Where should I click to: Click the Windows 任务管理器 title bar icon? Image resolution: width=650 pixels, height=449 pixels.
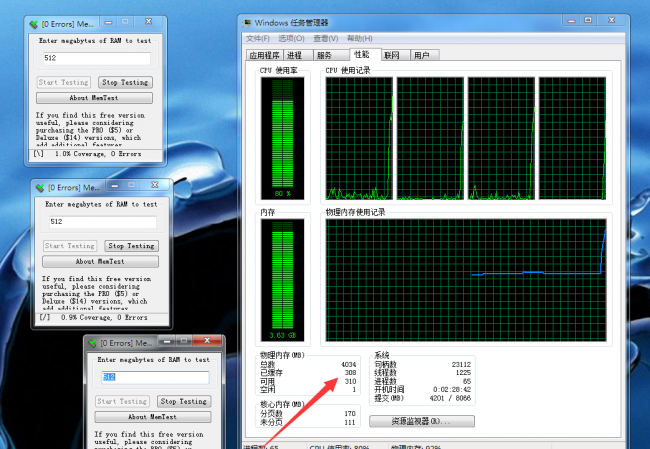click(247, 23)
